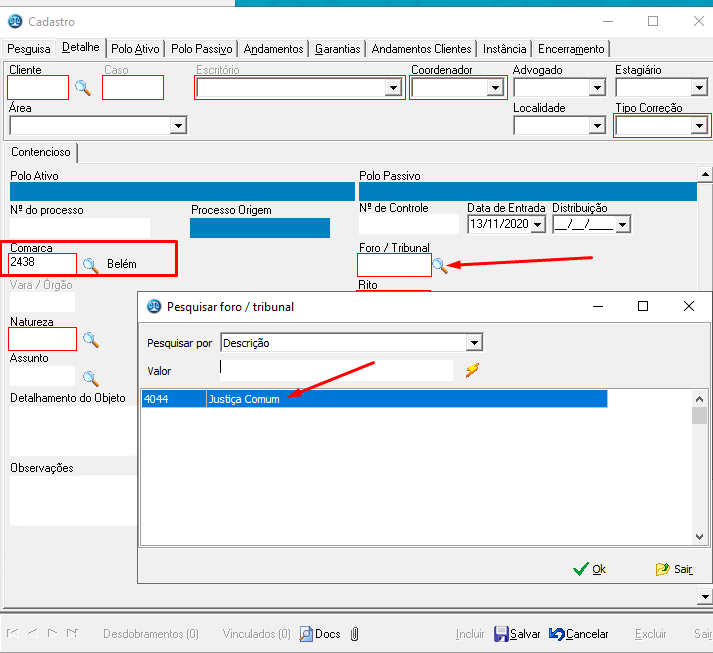
Task: Save the record with Salvar
Action: point(517,634)
